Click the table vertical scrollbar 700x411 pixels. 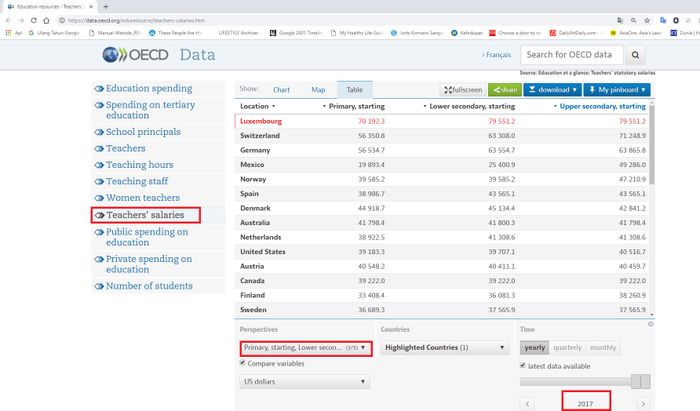pos(652,143)
